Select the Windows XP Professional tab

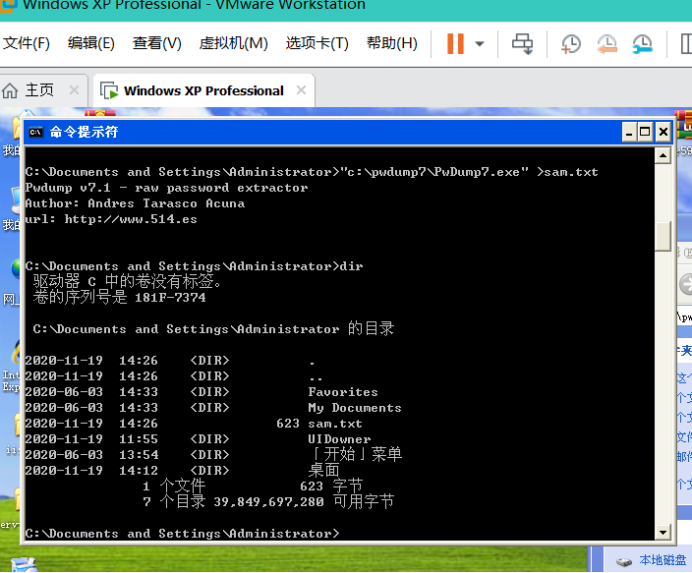pos(203,90)
